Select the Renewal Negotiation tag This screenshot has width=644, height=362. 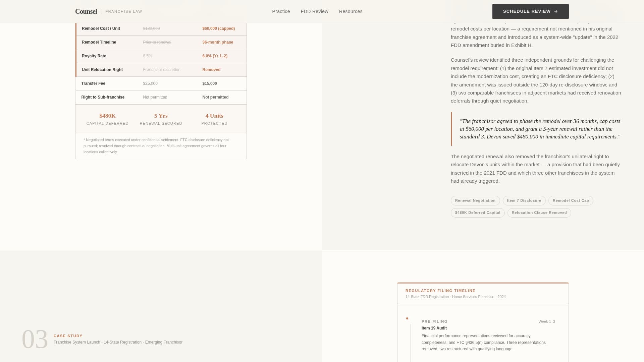475,200
